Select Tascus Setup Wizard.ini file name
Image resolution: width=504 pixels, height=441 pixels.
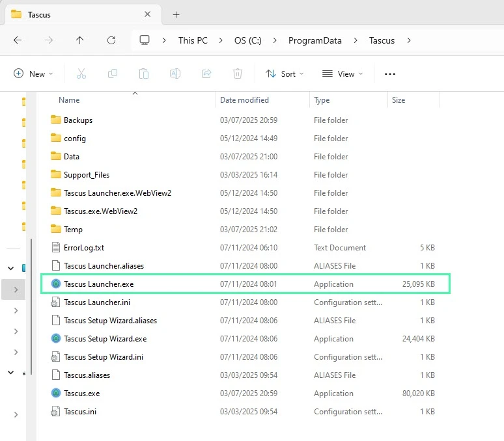104,357
